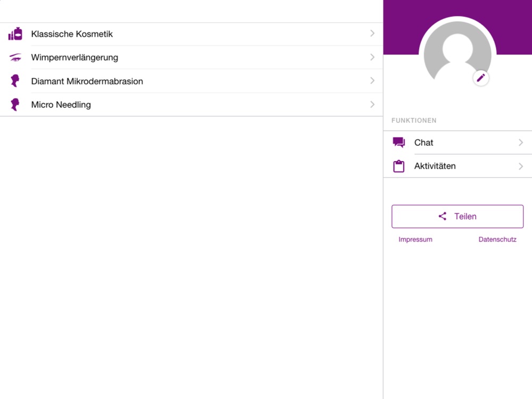
Task: Select the Micro Needling menu entry
Action: 192,104
